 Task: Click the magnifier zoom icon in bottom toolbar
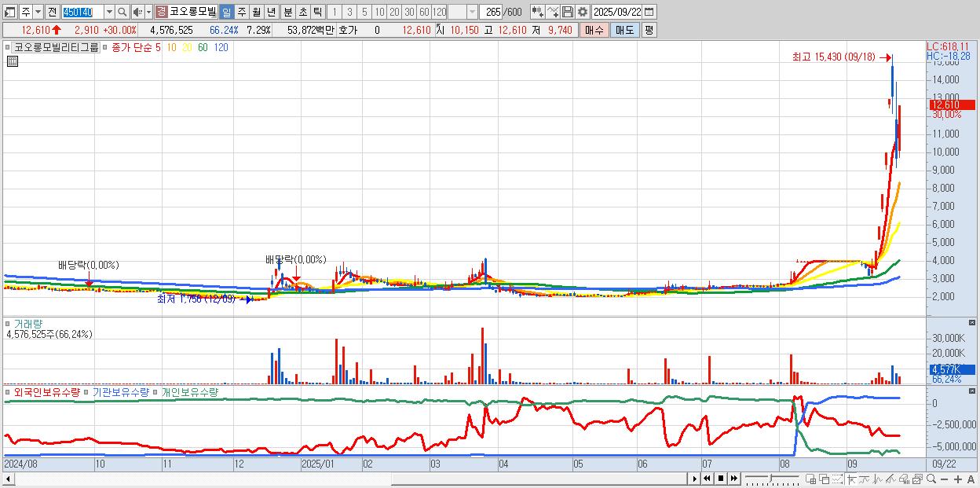tap(931, 479)
